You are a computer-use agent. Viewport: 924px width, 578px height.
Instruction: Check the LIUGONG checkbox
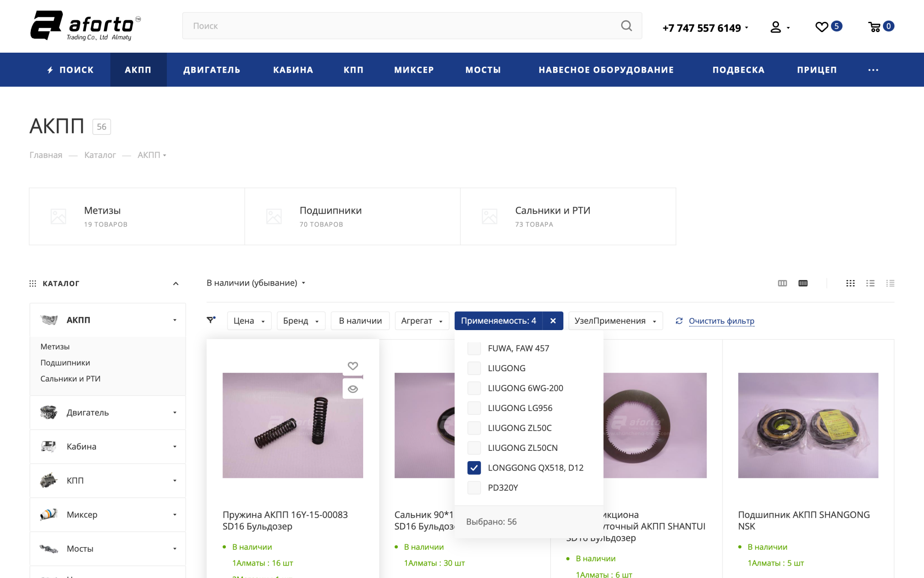tap(474, 368)
